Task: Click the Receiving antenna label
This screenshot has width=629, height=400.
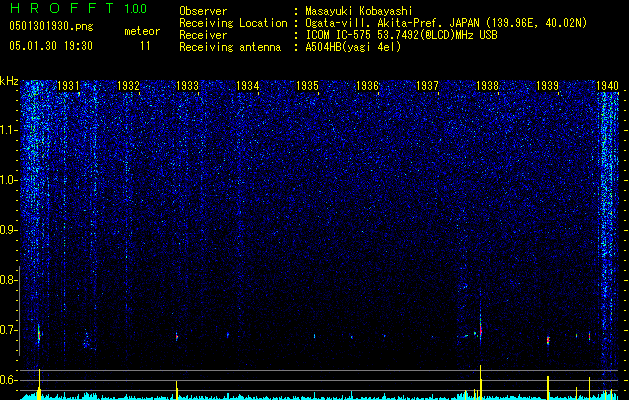Action: [x=230, y=47]
